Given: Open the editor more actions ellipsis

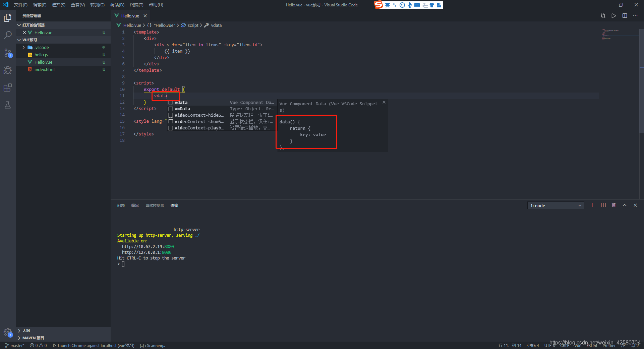Looking at the screenshot, I should (x=635, y=16).
